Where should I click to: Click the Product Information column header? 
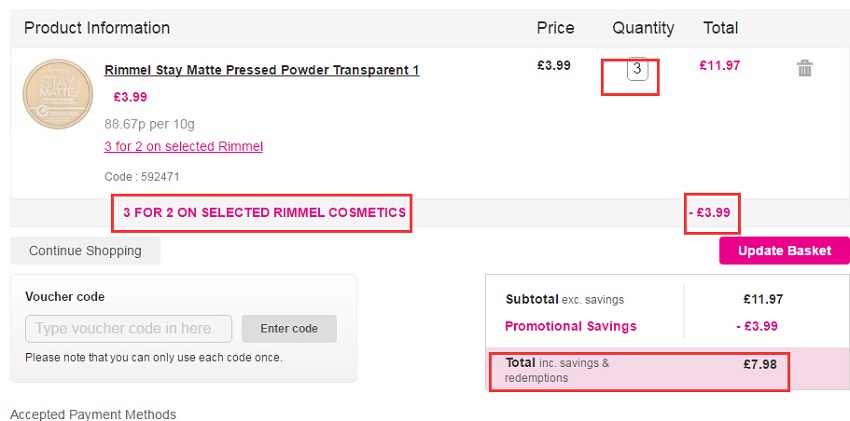pyautogui.click(x=97, y=28)
